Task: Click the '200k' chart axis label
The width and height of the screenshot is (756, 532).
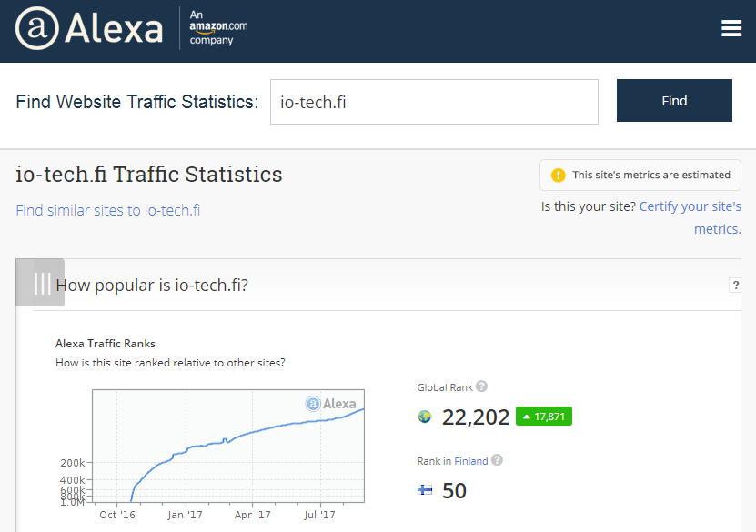Action: click(x=72, y=463)
